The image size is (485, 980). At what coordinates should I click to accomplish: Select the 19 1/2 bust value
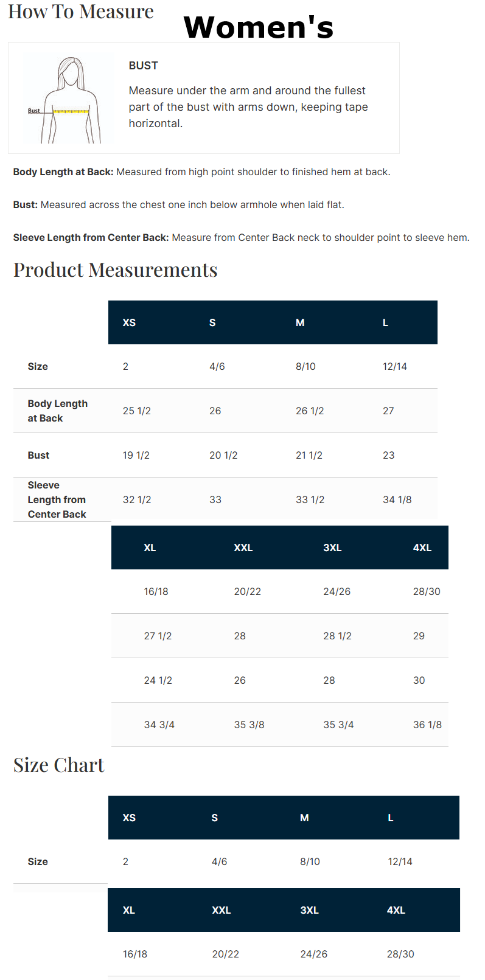point(136,455)
